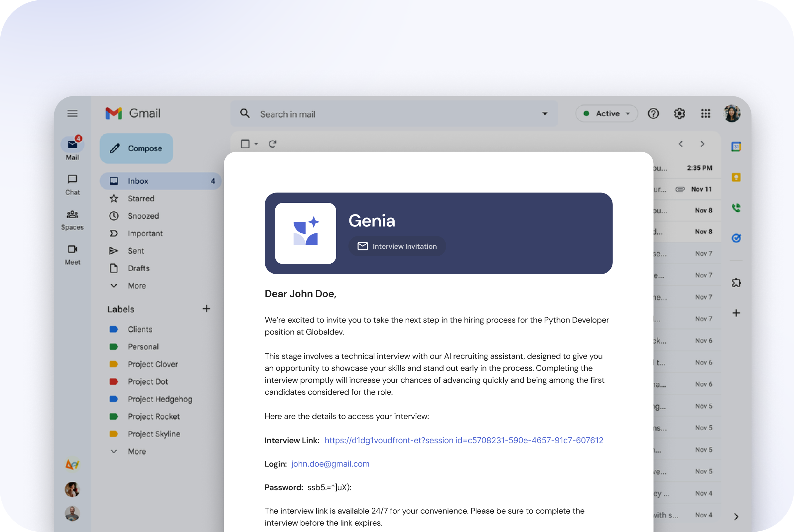This screenshot has height=532, width=794.
Task: Open Drafts folder
Action: tap(138, 268)
